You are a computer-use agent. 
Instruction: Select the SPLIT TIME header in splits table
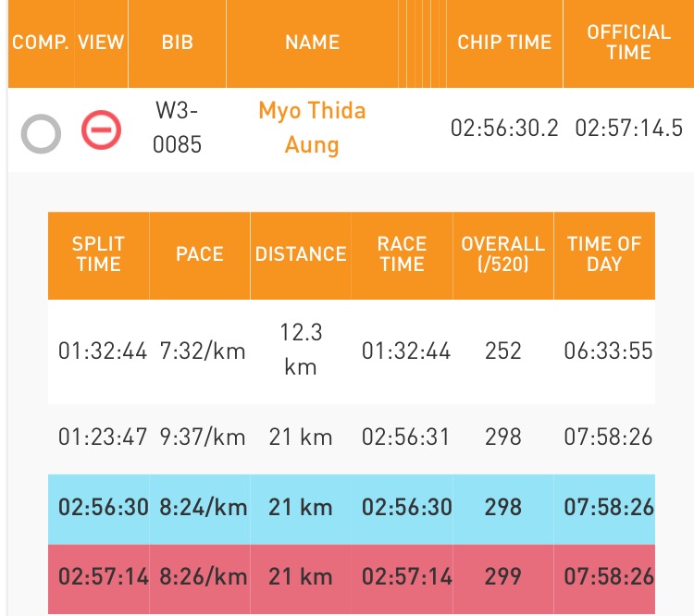(98, 254)
